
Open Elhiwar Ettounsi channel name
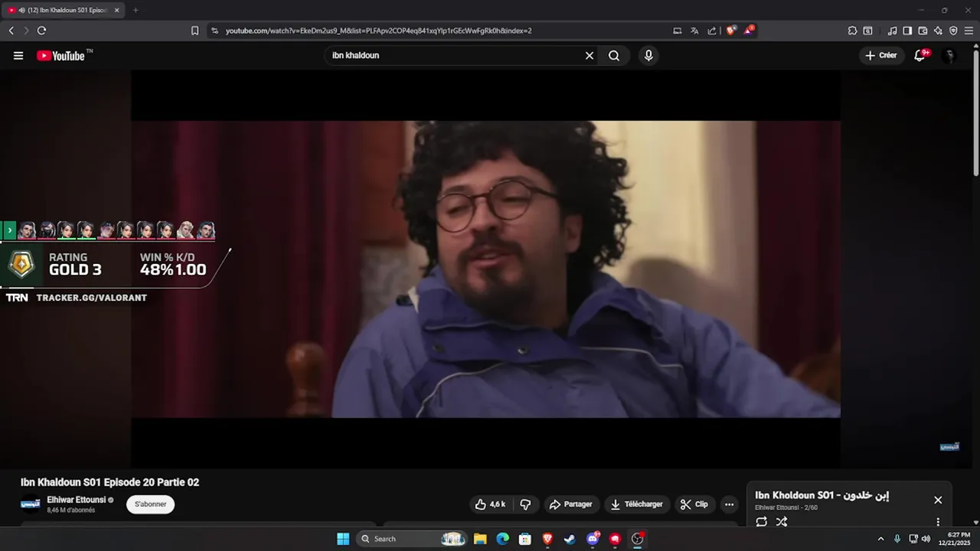76,500
